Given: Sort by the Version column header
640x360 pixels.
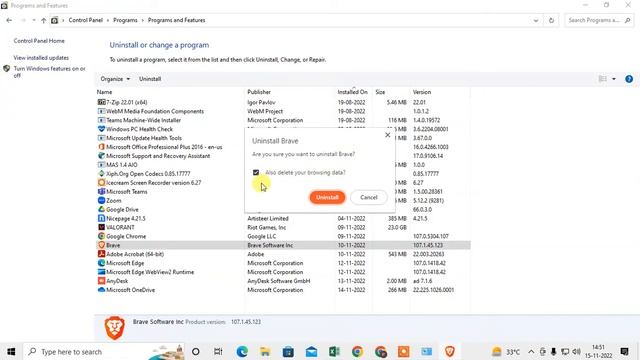Looking at the screenshot, I should click(422, 92).
